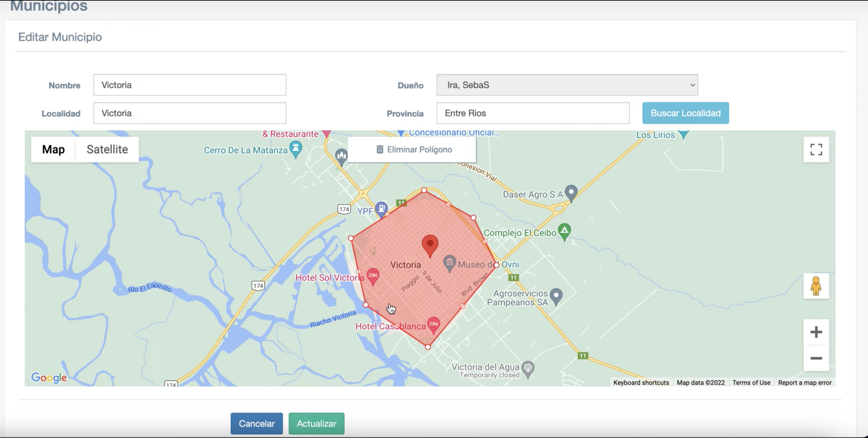Switch map view to Map
This screenshot has height=438, width=868.
pos(53,150)
